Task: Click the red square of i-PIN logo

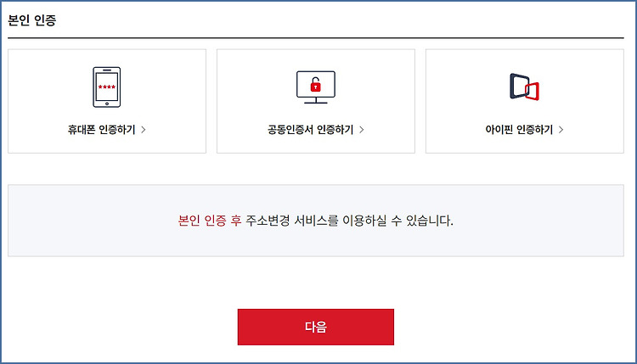Action: [533, 92]
